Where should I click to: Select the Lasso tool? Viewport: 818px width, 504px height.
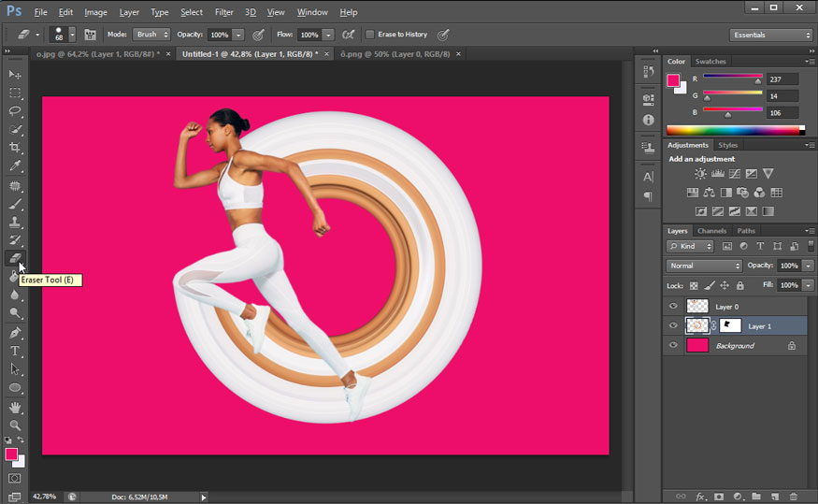coord(15,110)
